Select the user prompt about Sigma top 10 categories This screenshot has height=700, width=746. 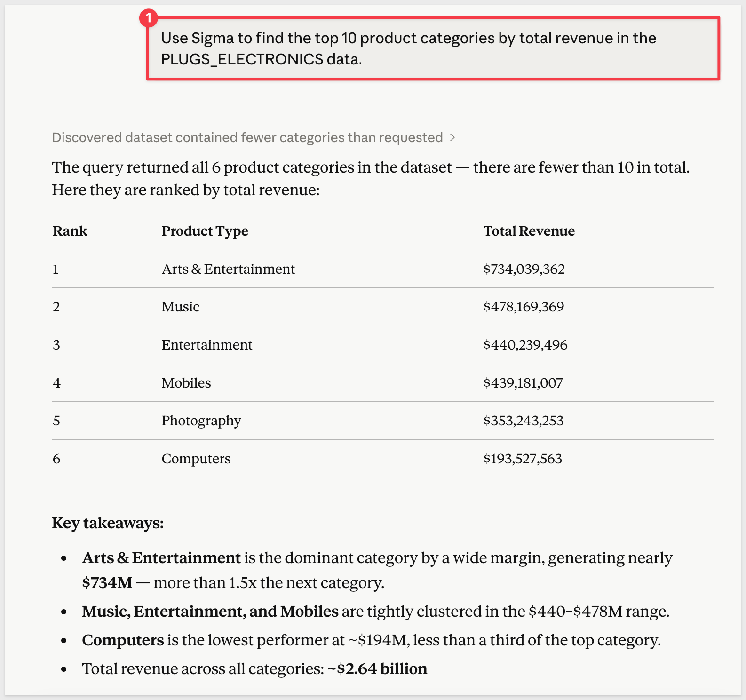tap(408, 48)
